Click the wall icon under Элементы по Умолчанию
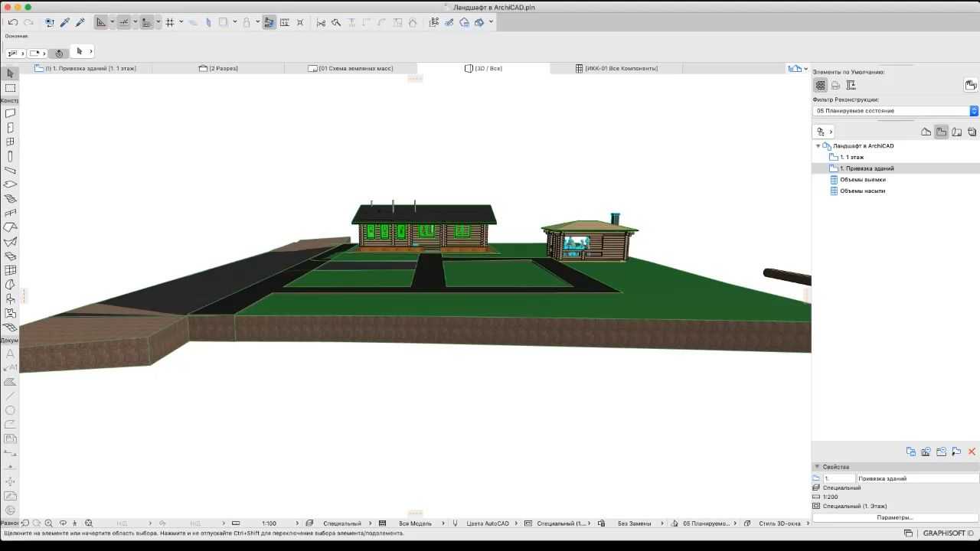 820,86
